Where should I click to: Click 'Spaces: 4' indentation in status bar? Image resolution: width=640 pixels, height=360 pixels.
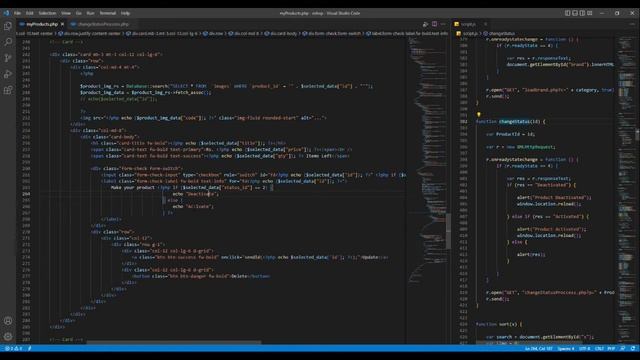click(565, 349)
